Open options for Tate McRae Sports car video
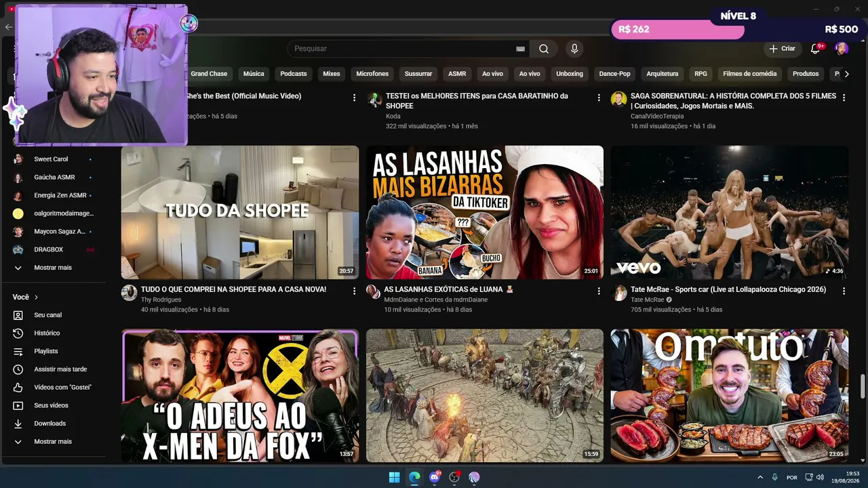 pos(844,291)
